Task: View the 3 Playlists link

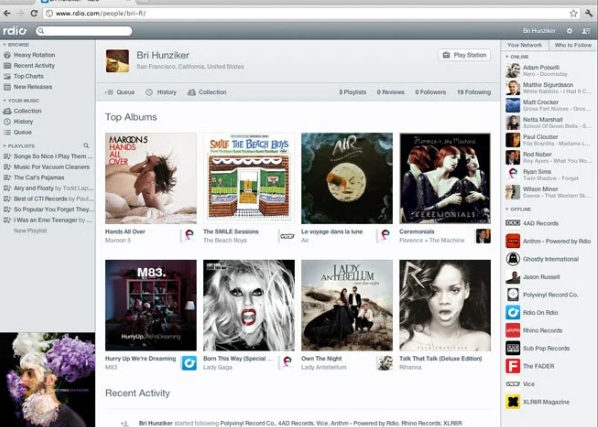Action: pyautogui.click(x=352, y=92)
